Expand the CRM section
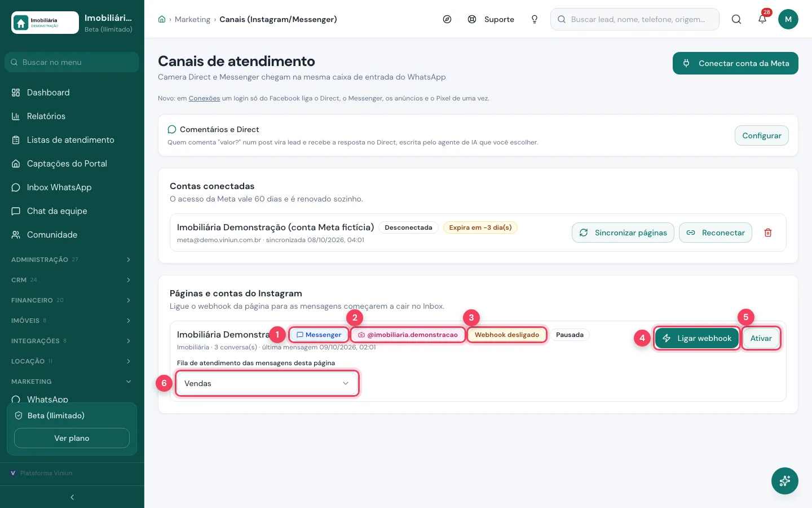 point(72,280)
